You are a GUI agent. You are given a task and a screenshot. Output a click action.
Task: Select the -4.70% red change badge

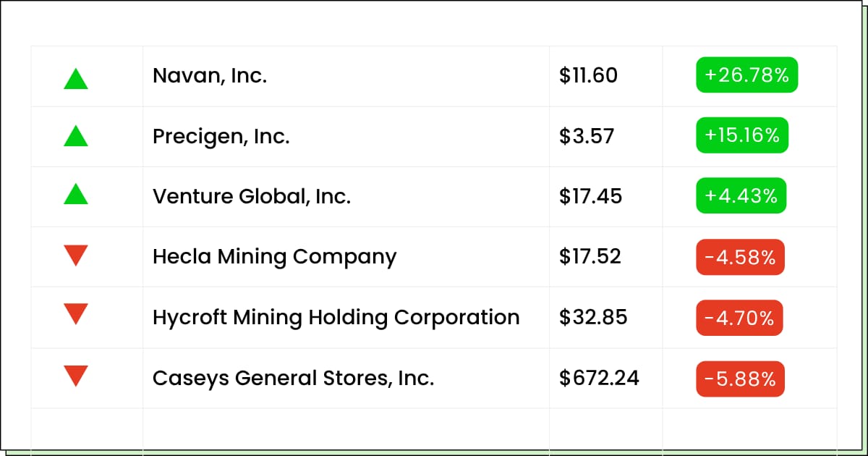(x=739, y=318)
